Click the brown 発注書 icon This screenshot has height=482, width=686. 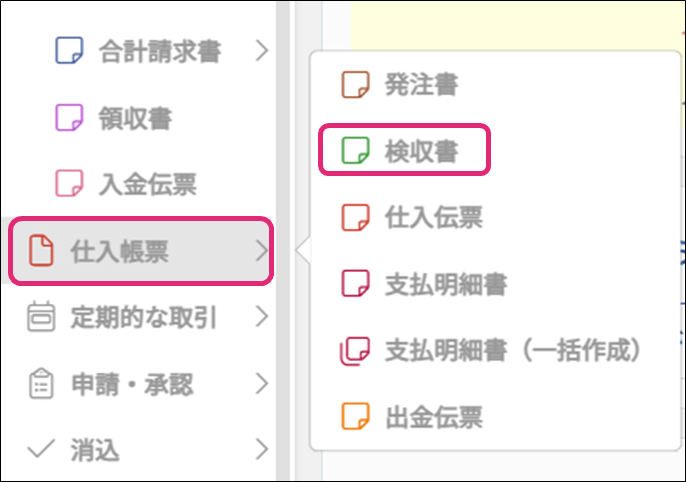coord(355,85)
